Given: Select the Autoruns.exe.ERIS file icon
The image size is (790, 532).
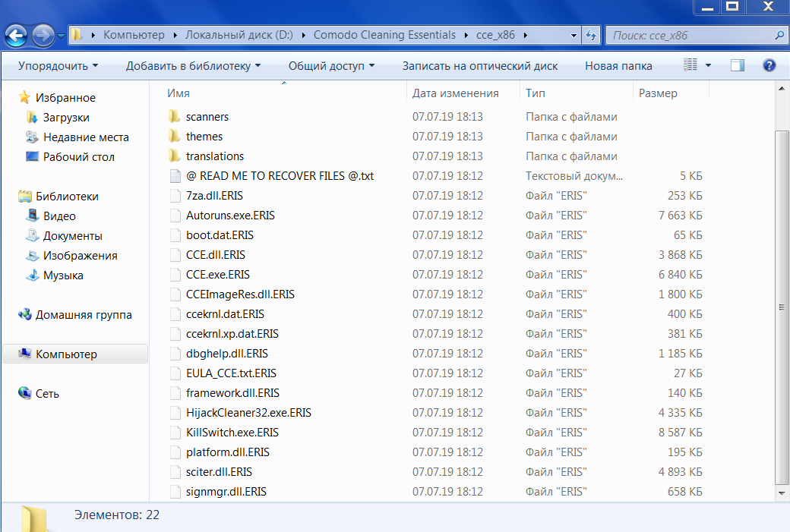Looking at the screenshot, I should click(175, 216).
